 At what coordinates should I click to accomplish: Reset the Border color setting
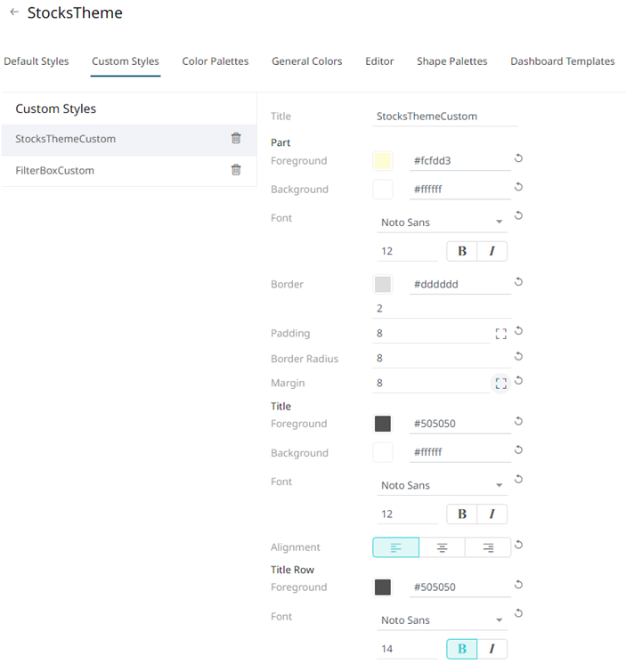518,281
